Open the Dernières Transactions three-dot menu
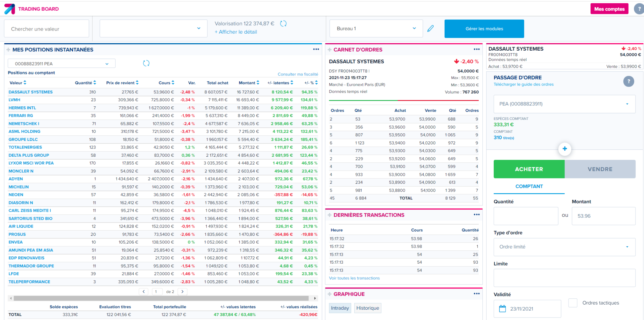 point(476,215)
